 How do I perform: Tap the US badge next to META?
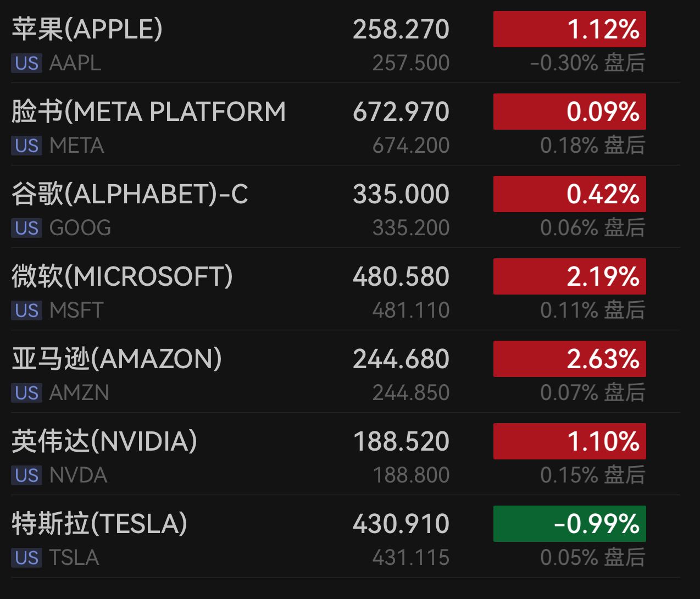click(26, 146)
